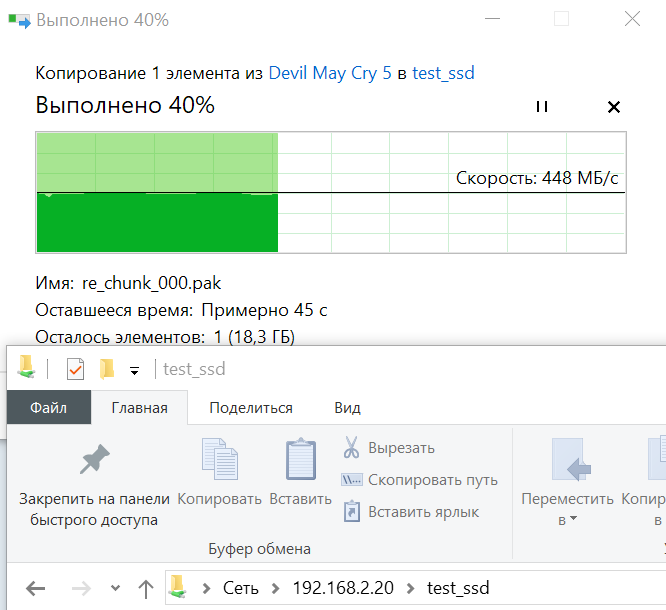Click the file name re_chunk_000.pak

[x=152, y=283]
